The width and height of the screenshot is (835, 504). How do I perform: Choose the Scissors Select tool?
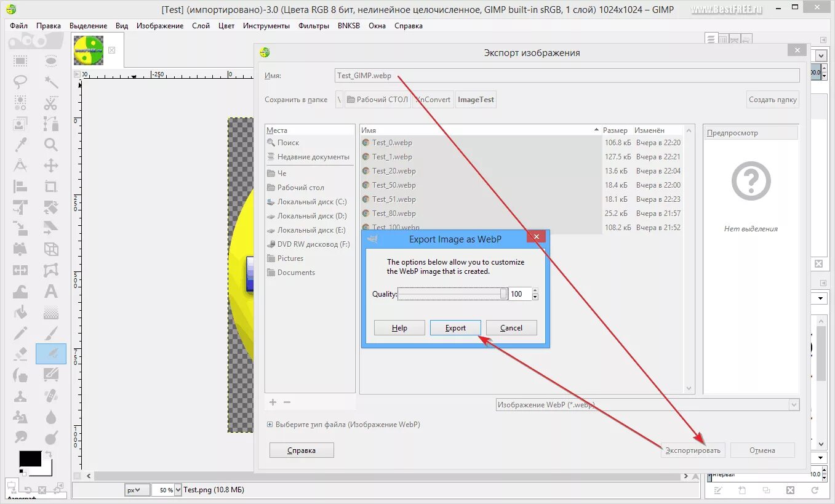pyautogui.click(x=51, y=103)
